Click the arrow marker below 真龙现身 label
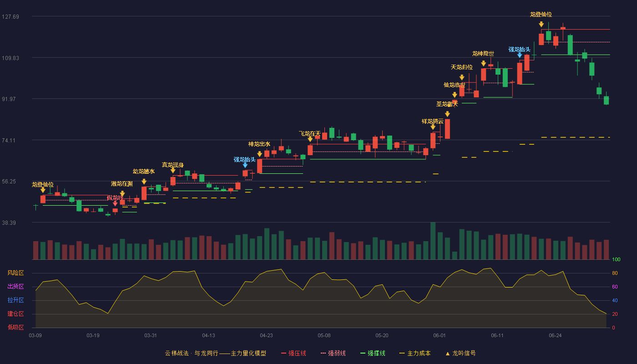 click(x=173, y=171)
